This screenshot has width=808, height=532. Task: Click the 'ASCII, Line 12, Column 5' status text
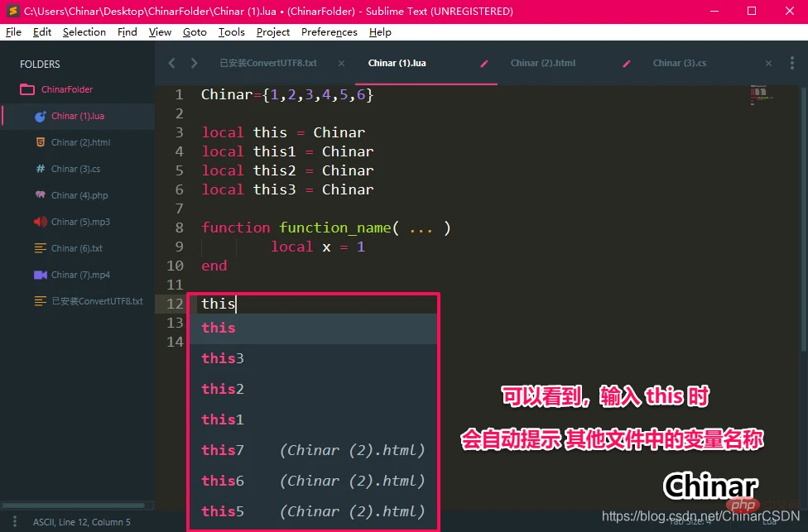coord(81,522)
